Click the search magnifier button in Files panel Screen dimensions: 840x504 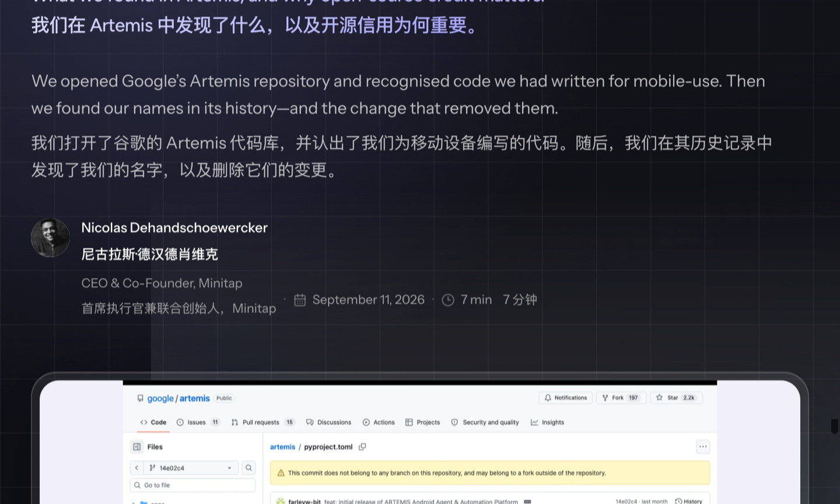coord(249,468)
